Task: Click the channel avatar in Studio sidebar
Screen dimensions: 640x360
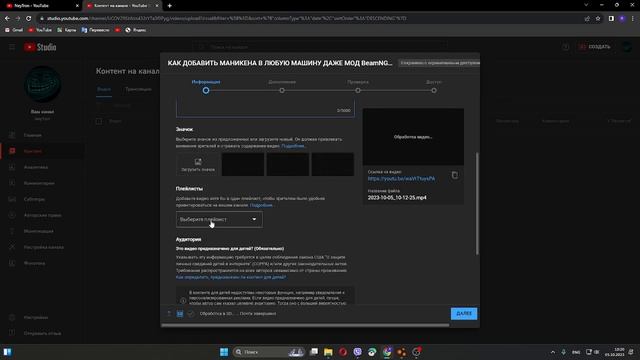Action: pos(42,84)
